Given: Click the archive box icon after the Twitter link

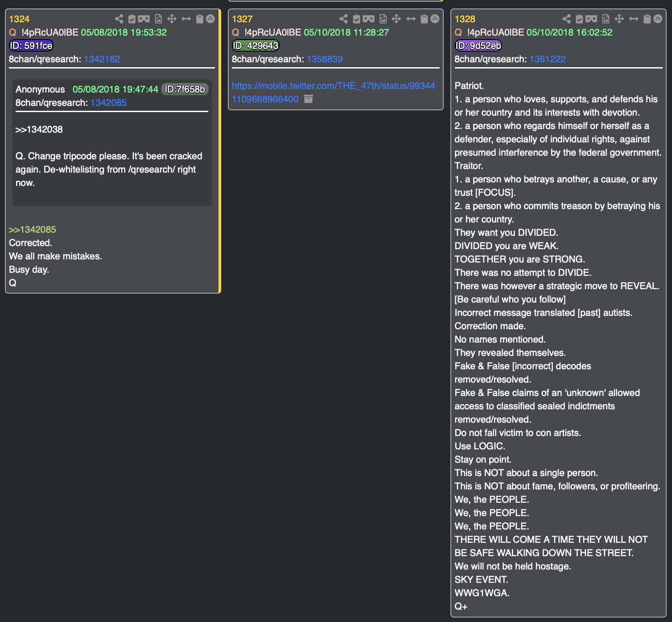Looking at the screenshot, I should tap(308, 99).
